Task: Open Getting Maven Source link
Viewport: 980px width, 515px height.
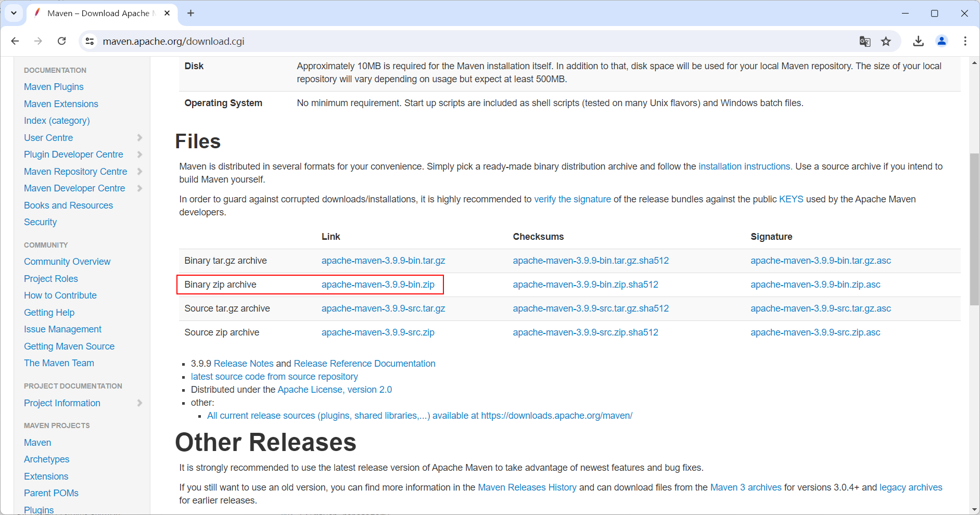Action: (x=69, y=346)
